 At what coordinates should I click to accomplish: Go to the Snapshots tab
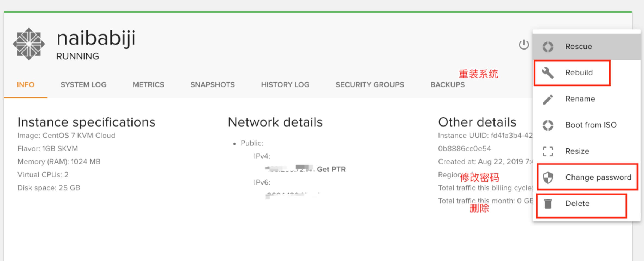[212, 85]
